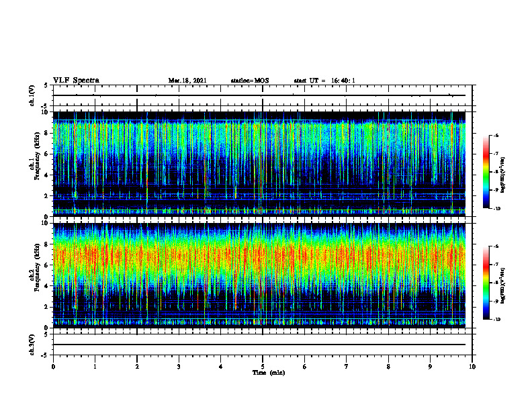The width and height of the screenshot is (532, 411).
Task: Click time axis tick label '7'
Action: (x=347, y=367)
